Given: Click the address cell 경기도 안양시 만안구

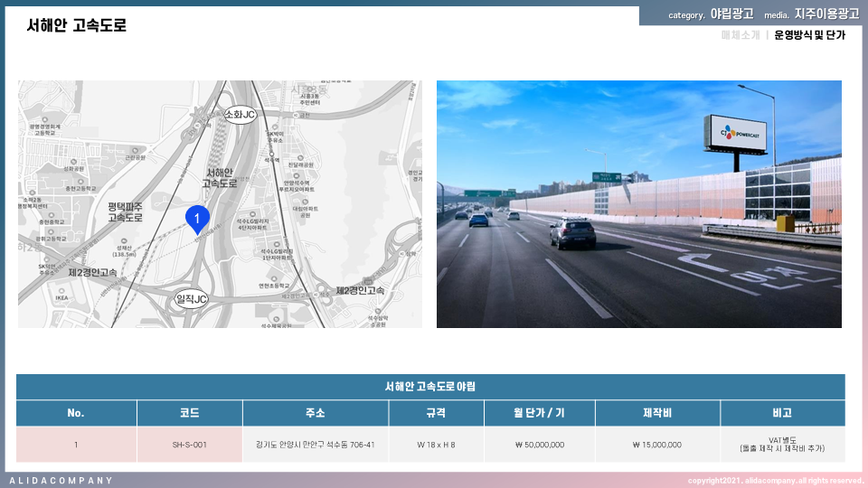Looking at the screenshot, I should point(315,445).
